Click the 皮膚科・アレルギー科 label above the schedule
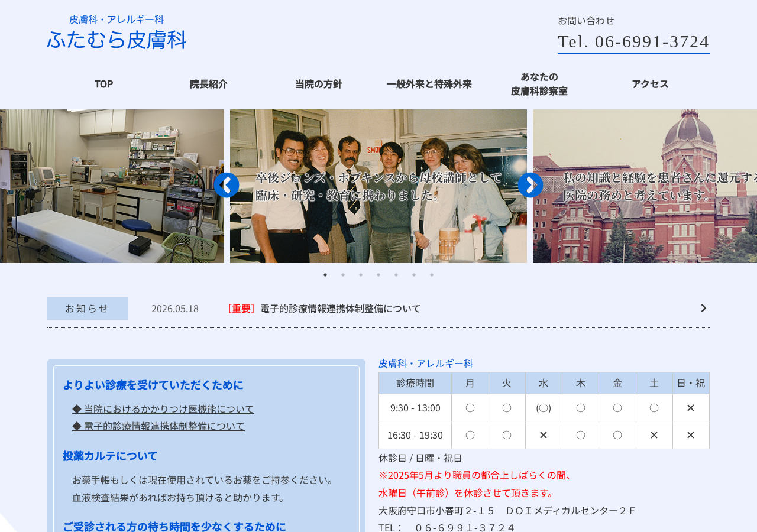 pos(426,364)
